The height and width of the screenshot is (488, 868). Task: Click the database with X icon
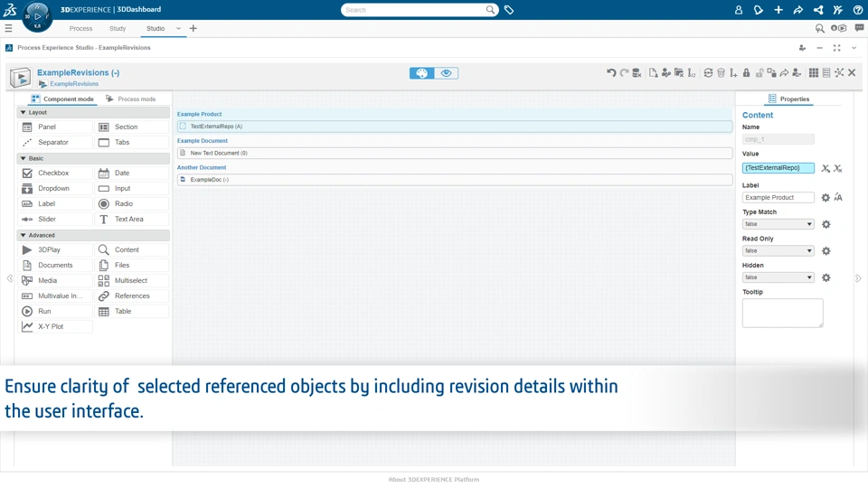click(637, 72)
